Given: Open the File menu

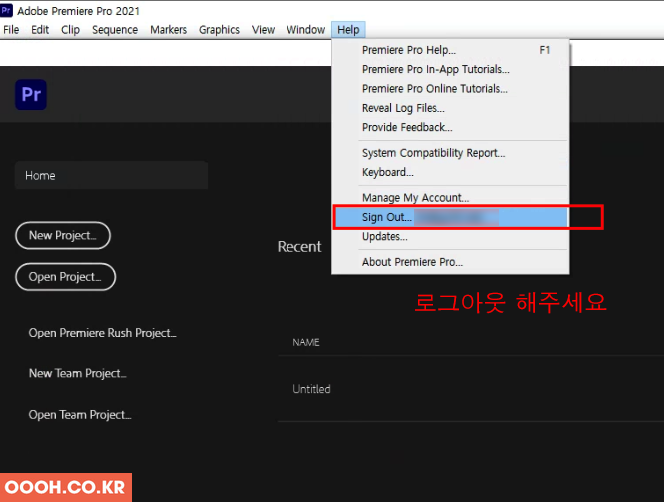Looking at the screenshot, I should (x=11, y=30).
